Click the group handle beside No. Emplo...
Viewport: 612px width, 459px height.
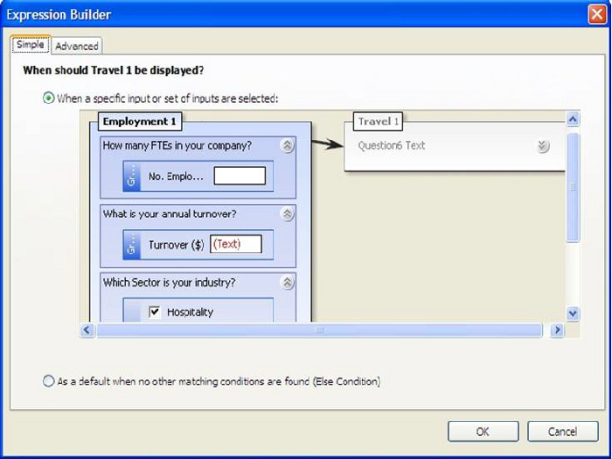132,176
